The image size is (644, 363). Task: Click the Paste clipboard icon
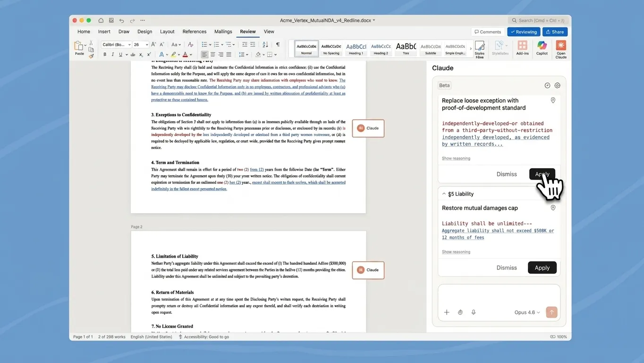pyautogui.click(x=78, y=45)
